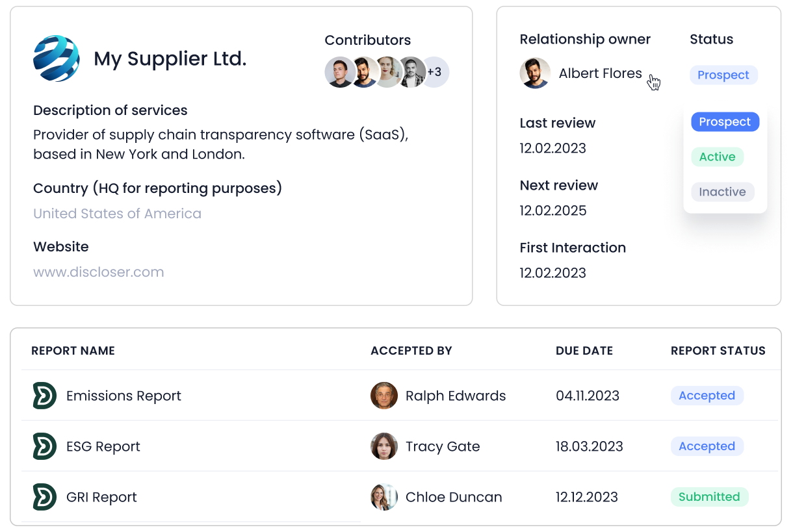Click the ACCEPTED BY column header
The width and height of the screenshot is (793, 532).
(411, 351)
